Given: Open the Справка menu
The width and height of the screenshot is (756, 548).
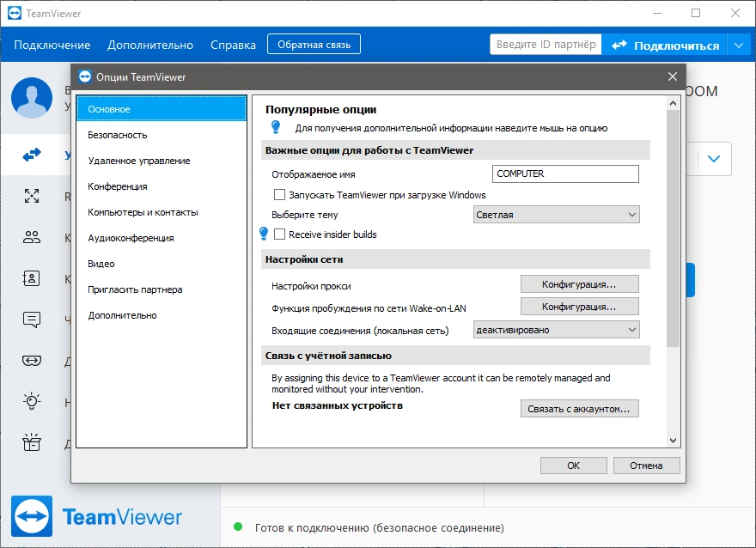Looking at the screenshot, I should tap(233, 45).
